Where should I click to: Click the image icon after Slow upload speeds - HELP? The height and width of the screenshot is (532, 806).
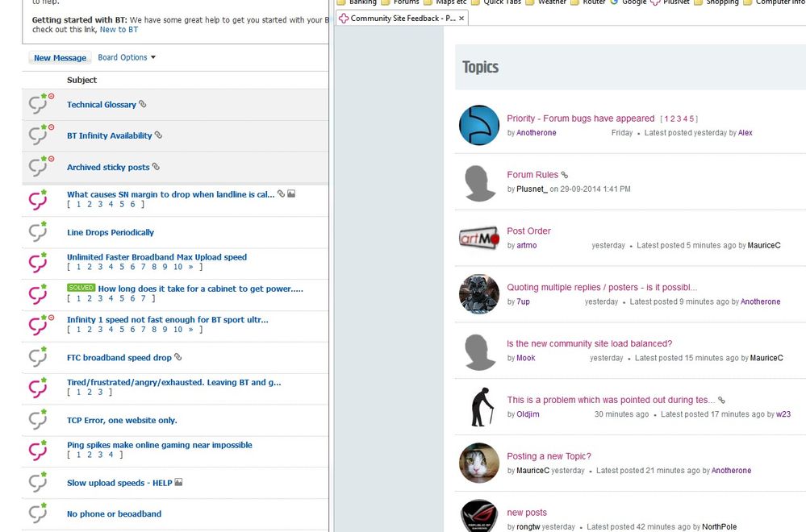point(178,483)
